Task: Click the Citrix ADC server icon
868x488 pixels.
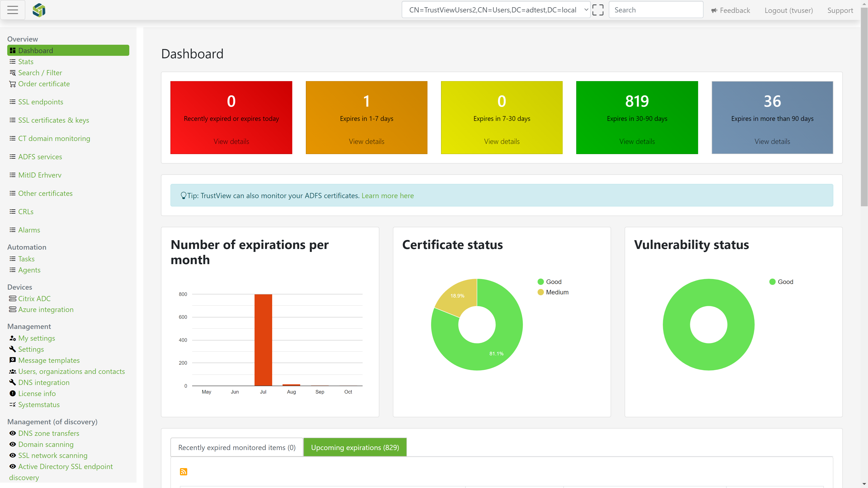Action: click(x=13, y=298)
